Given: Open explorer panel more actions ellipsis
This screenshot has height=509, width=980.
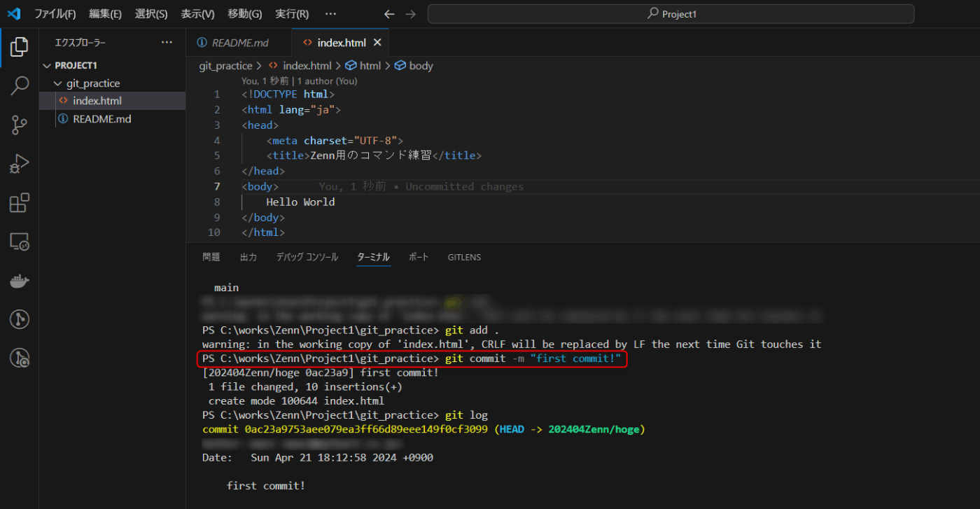Looking at the screenshot, I should click(167, 43).
